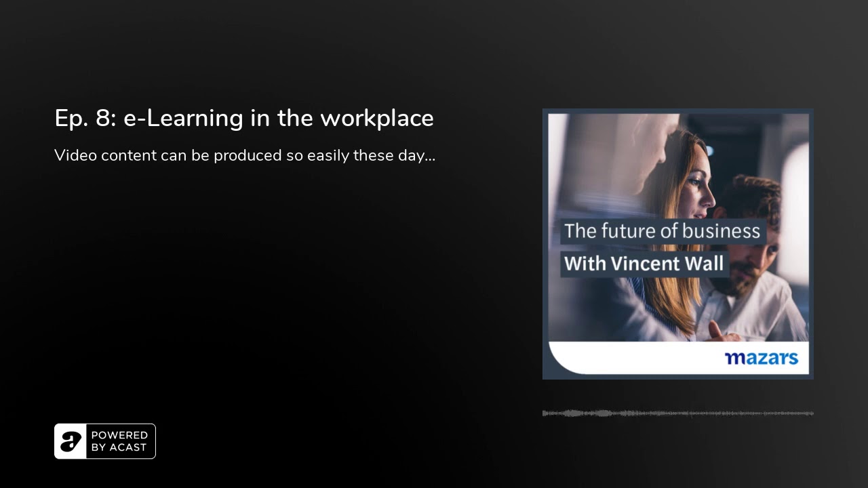Click the dark blue border of the podcast cover
Screen dimensions: 868x488
click(545, 244)
